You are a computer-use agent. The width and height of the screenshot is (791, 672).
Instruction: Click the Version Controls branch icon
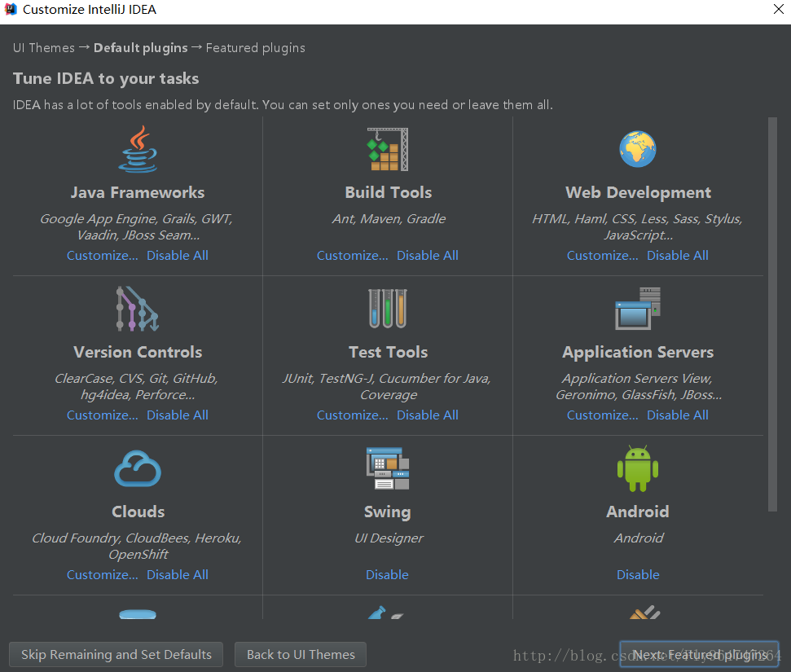[x=138, y=309]
